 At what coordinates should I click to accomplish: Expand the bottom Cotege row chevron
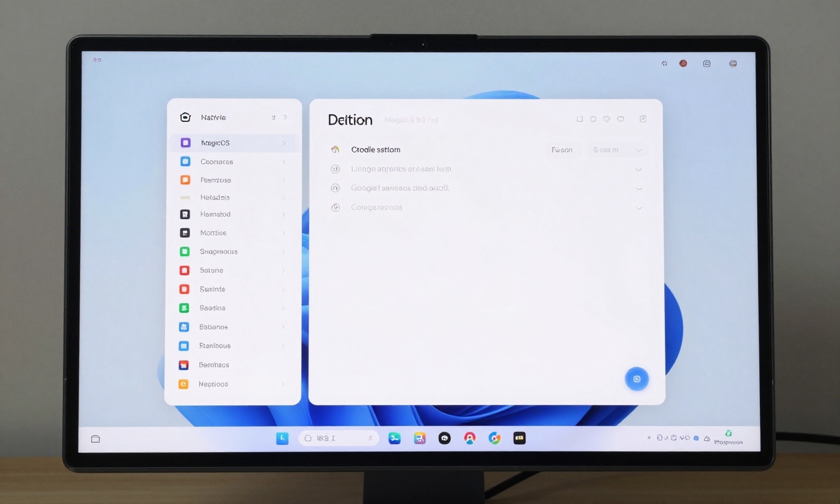tap(639, 207)
